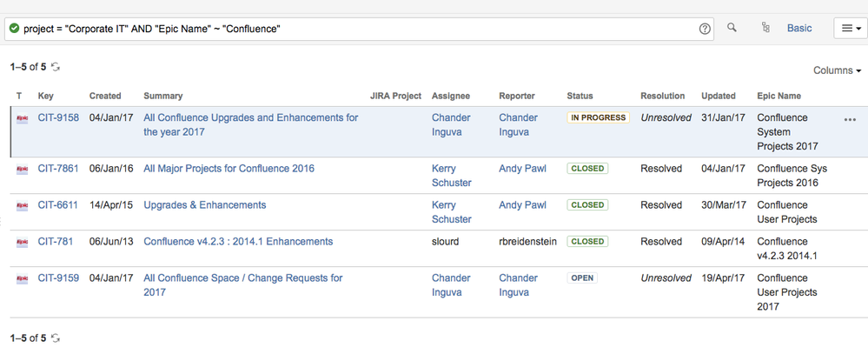Open issue key CIT-781
The height and width of the screenshot is (361, 868).
(56, 241)
